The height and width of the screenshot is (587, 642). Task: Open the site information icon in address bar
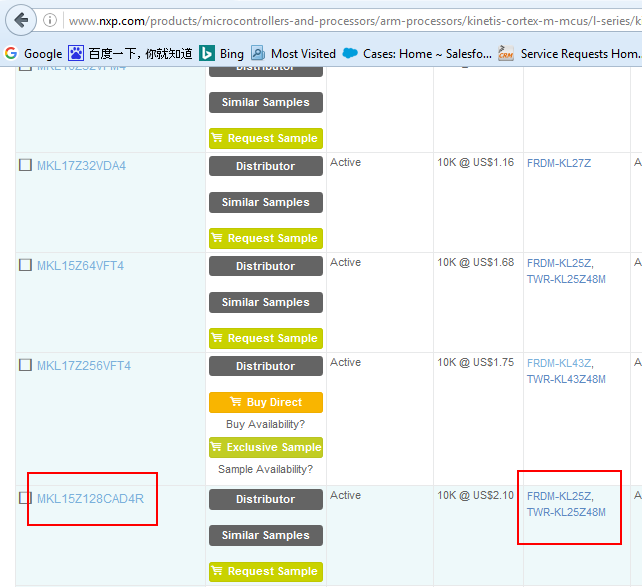(50, 20)
